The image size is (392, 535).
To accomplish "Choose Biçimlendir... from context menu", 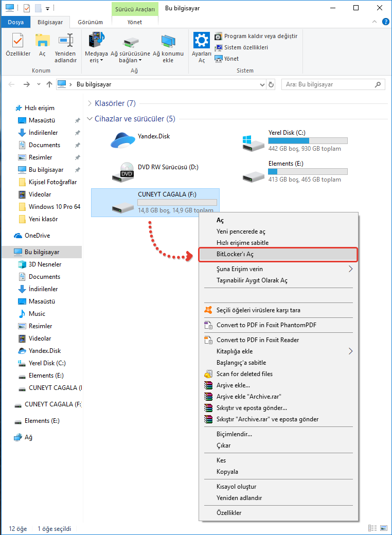I will point(234,434).
